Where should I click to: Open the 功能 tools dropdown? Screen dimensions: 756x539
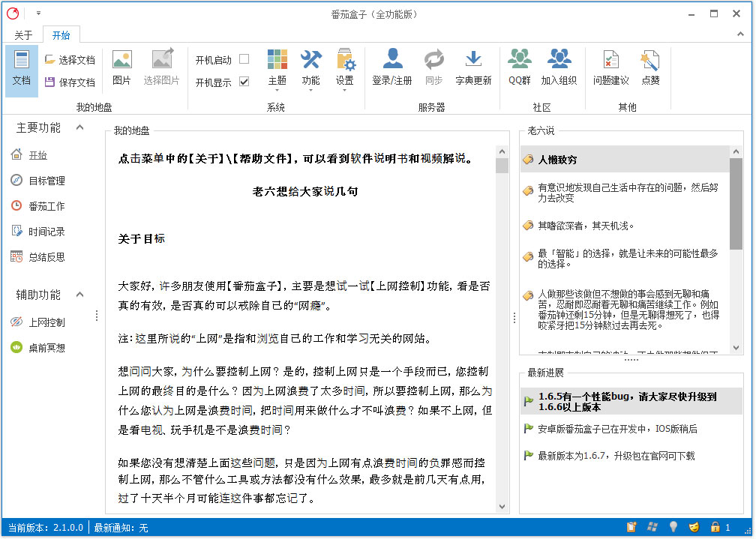[311, 70]
